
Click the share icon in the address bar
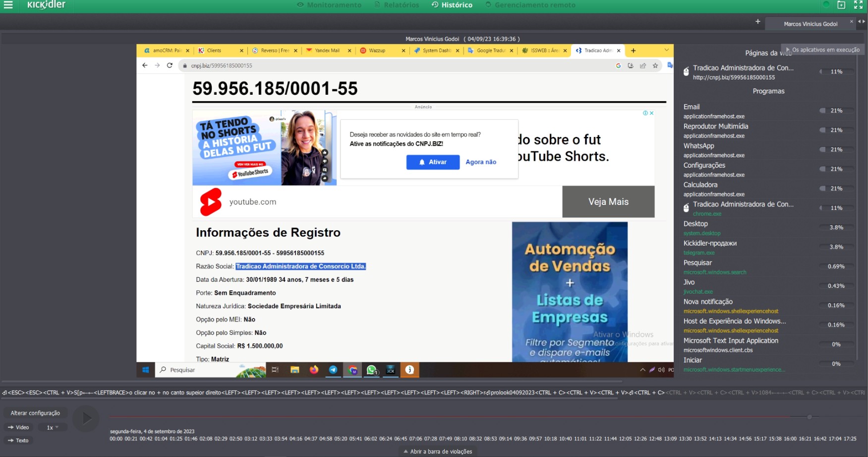click(x=643, y=65)
